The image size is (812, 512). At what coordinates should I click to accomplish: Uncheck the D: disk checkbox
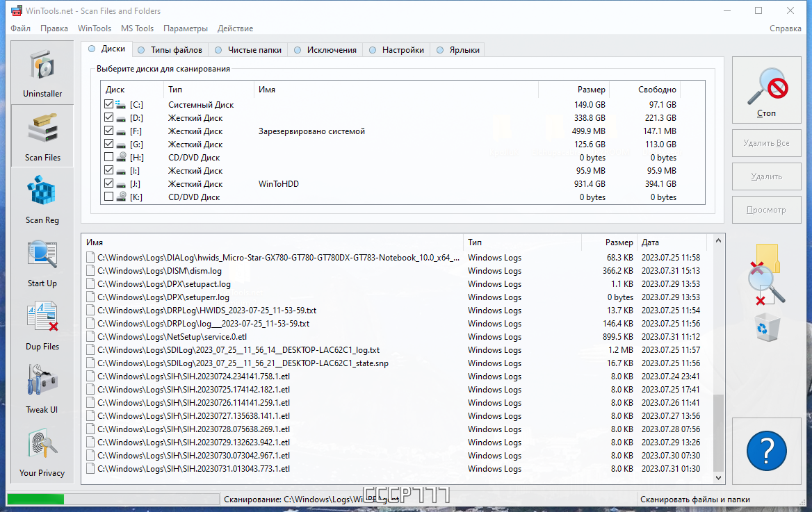point(108,117)
